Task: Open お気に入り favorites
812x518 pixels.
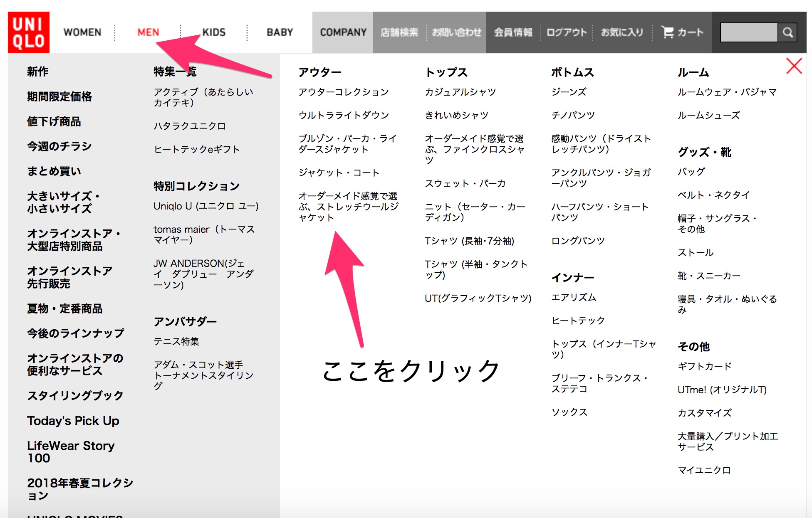Action: [622, 32]
